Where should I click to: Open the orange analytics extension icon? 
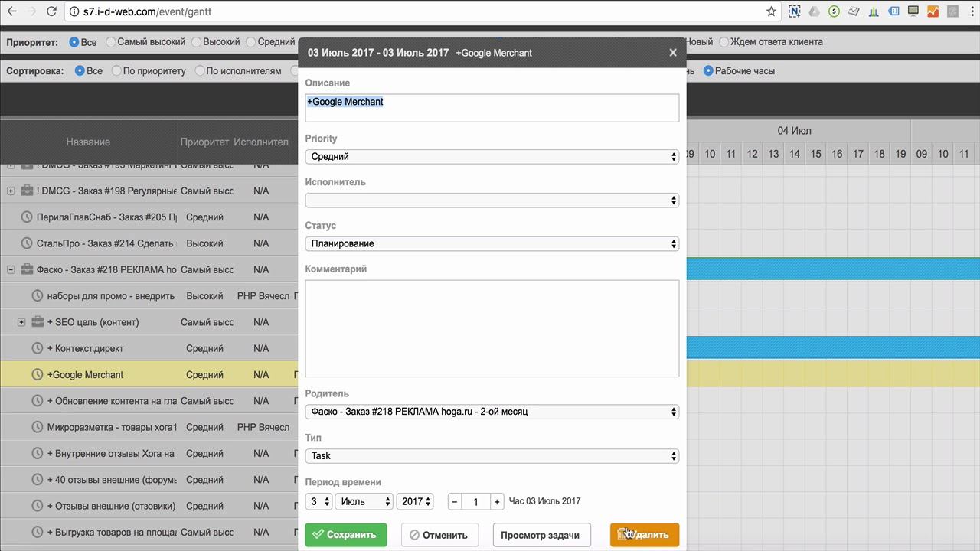[x=933, y=11]
